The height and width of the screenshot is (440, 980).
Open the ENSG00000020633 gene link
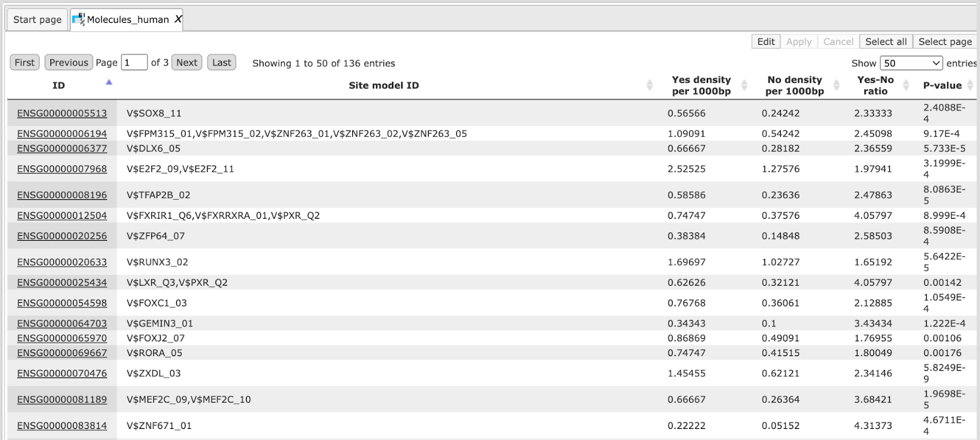[x=62, y=262]
